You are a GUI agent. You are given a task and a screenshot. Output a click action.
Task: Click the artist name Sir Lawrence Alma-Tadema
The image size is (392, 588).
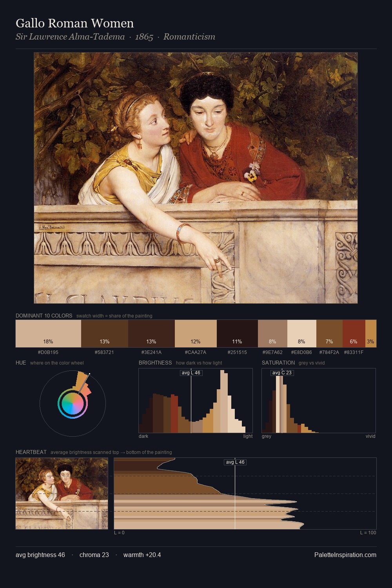click(70, 37)
